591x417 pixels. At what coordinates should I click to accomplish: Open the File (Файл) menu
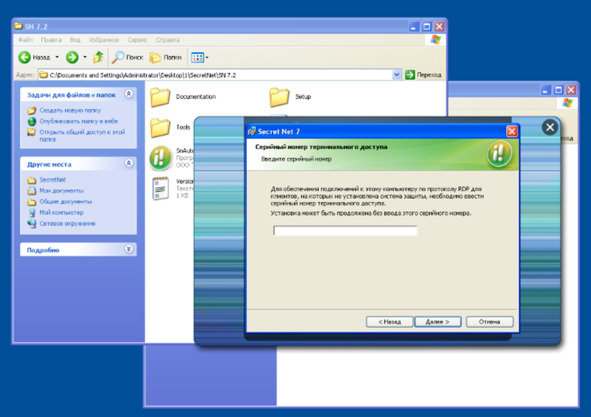point(25,40)
